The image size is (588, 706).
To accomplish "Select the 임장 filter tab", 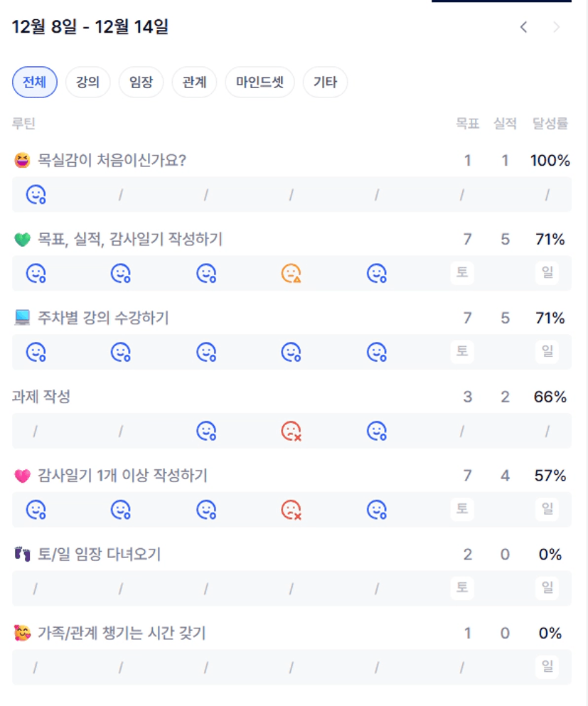I will (141, 82).
